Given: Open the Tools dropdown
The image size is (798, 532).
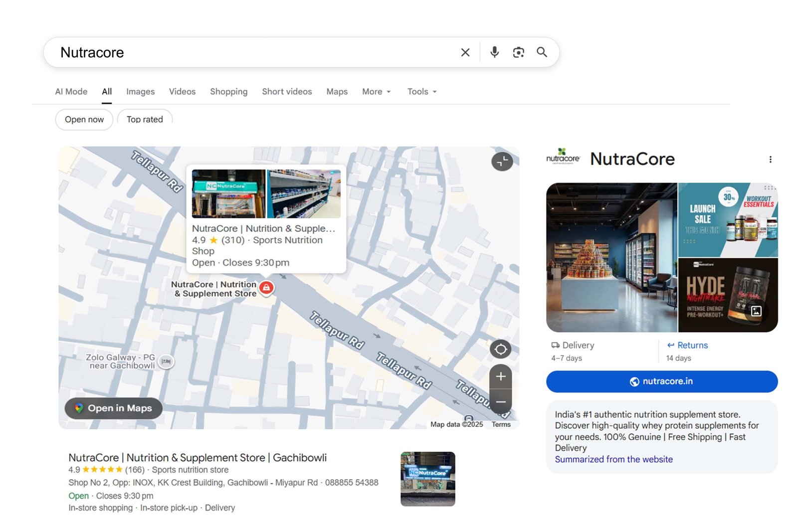Looking at the screenshot, I should click(421, 91).
